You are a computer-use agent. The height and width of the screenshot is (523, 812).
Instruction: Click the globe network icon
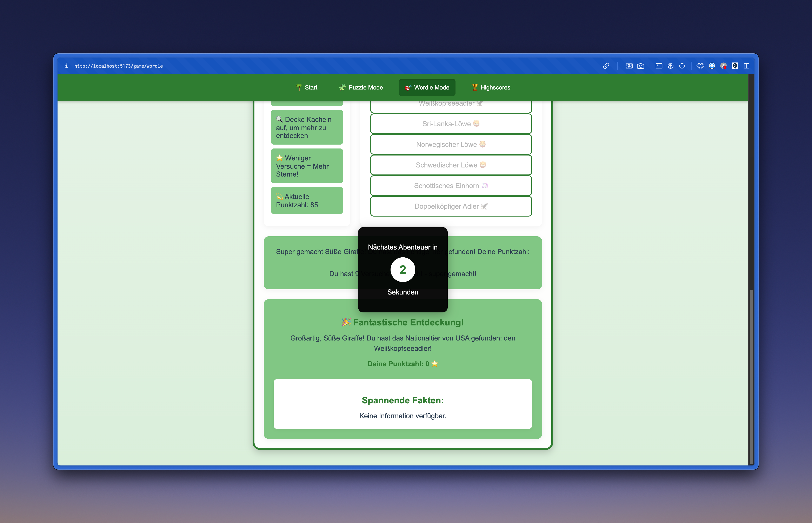(x=670, y=66)
